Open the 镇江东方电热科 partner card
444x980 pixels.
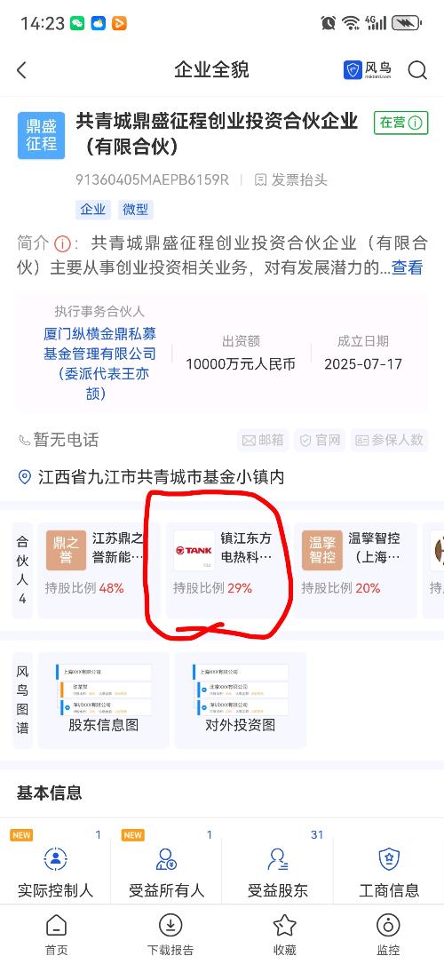pos(228,570)
